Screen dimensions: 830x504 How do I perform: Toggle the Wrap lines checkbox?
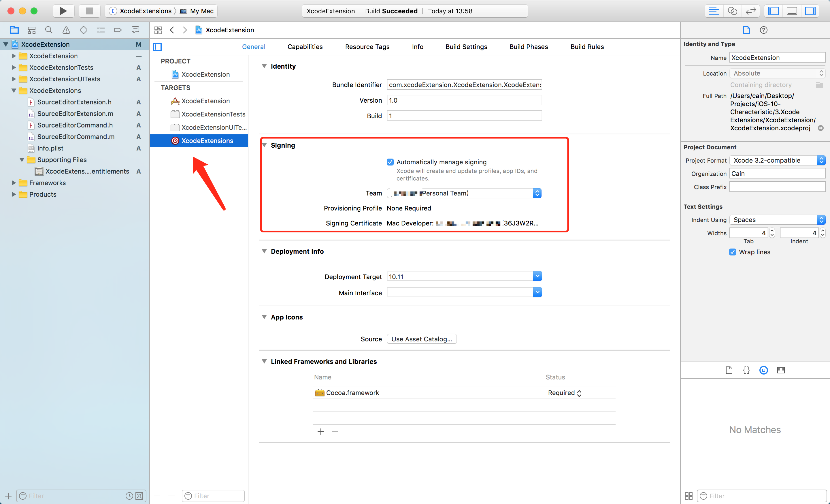732,252
